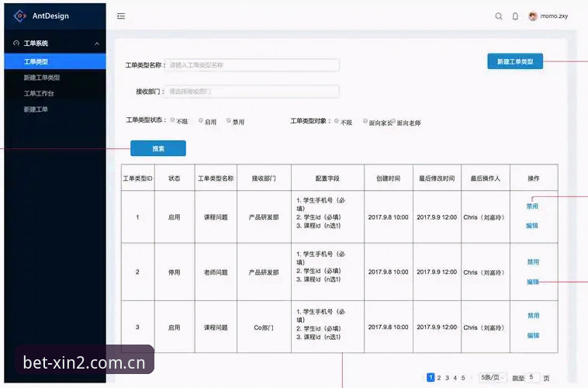The height and width of the screenshot is (388, 588).
Task: Select 面向家长 radio button
Action: tap(365, 121)
